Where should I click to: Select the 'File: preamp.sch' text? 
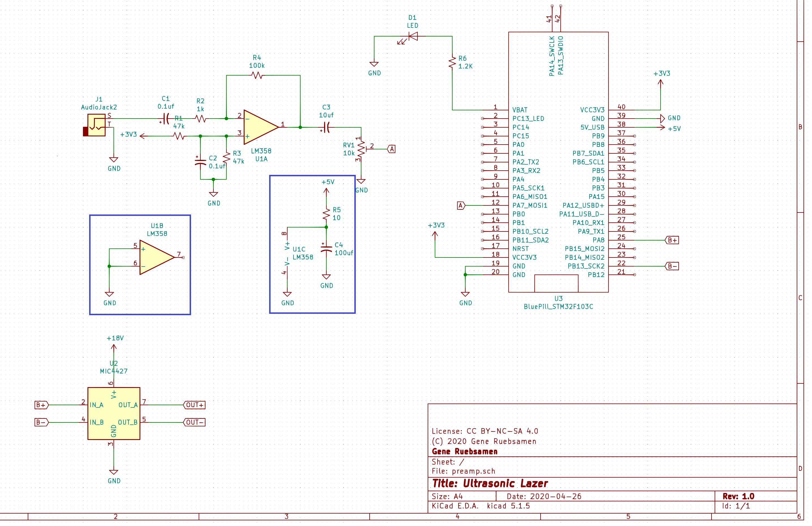(x=464, y=471)
